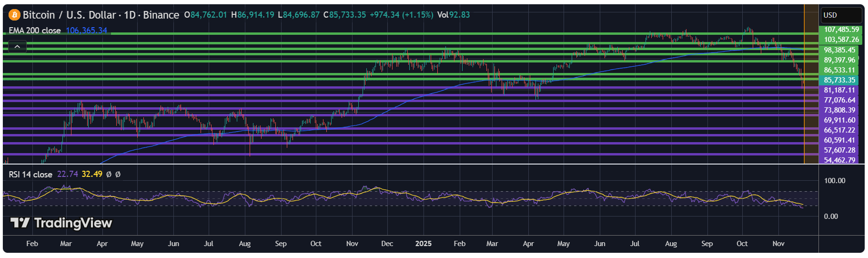Select the EMA 200 close indicator label
Screen dimensions: 868x258
click(x=35, y=31)
